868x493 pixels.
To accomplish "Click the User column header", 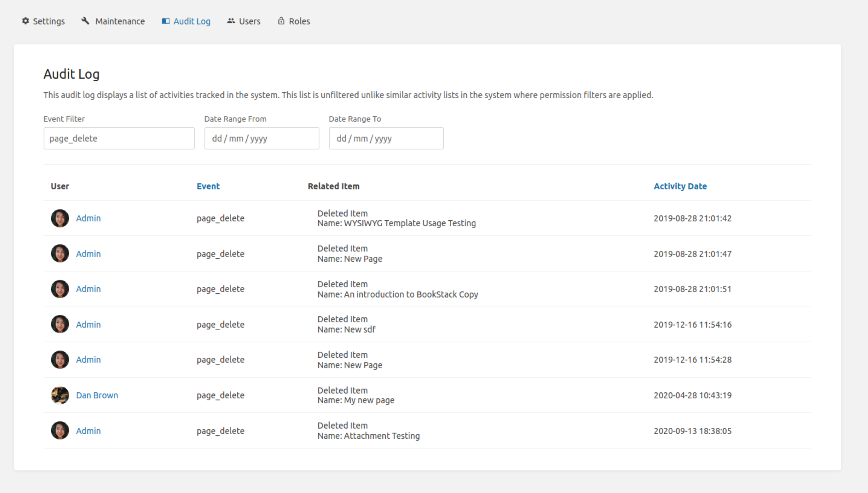I will pos(60,186).
